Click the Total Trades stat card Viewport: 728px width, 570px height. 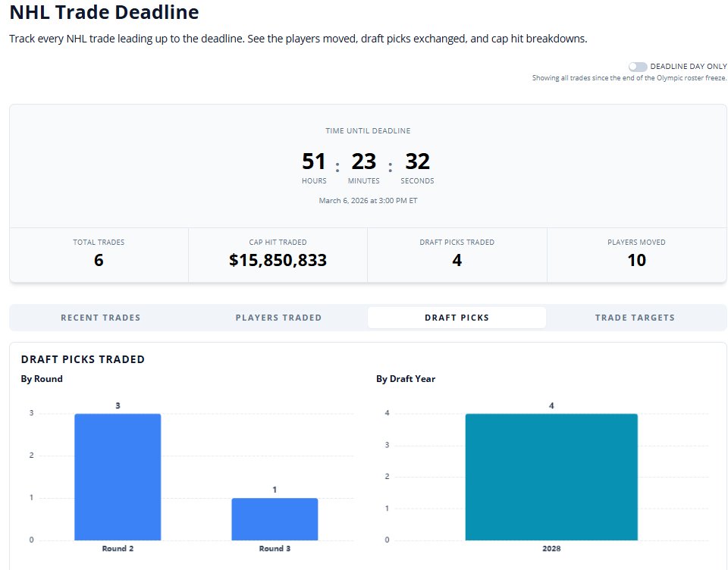[99, 255]
